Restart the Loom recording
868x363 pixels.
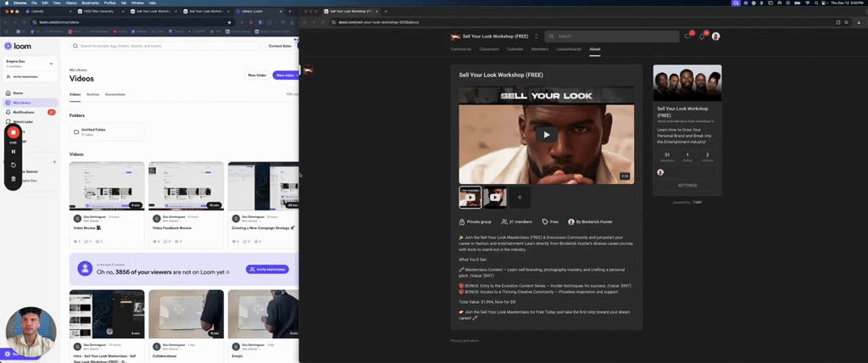(14, 165)
